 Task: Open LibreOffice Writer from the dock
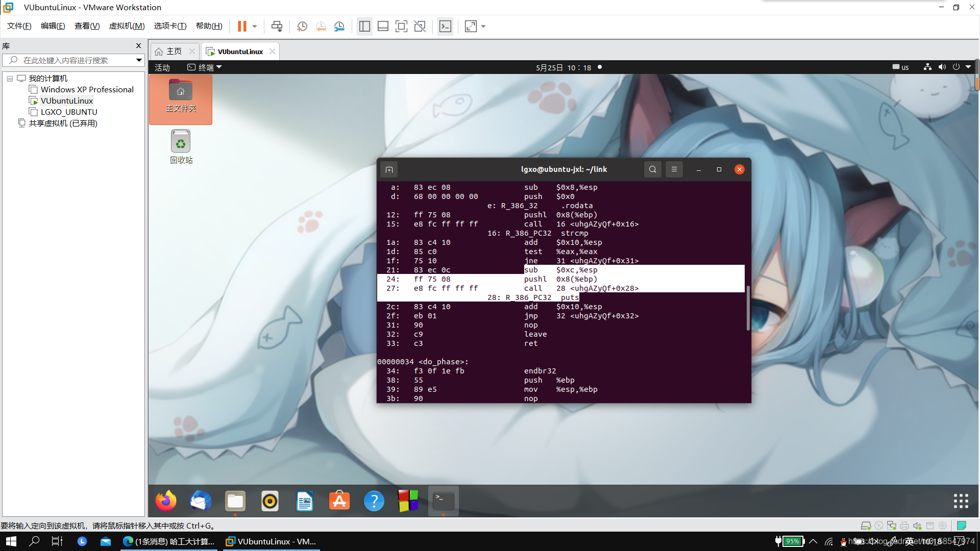305,501
